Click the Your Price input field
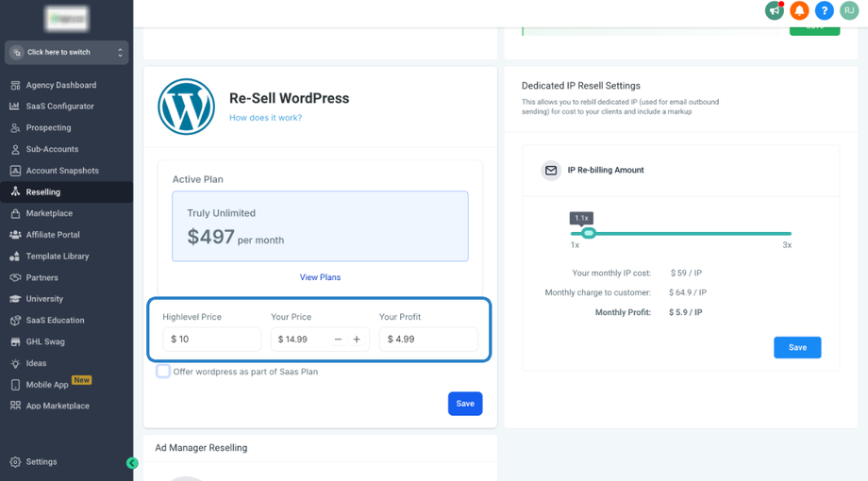Image resolution: width=868 pixels, height=481 pixels. tap(300, 340)
